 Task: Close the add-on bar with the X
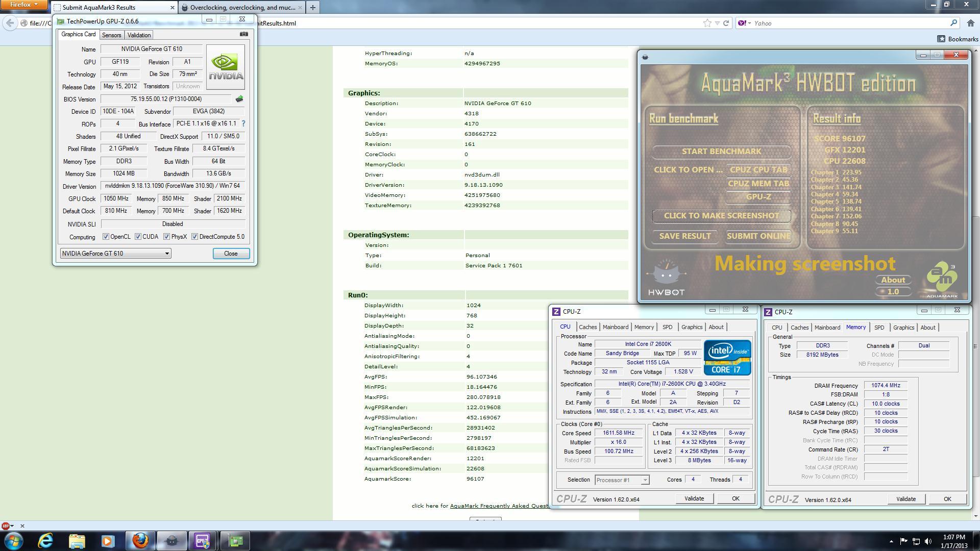click(22, 525)
